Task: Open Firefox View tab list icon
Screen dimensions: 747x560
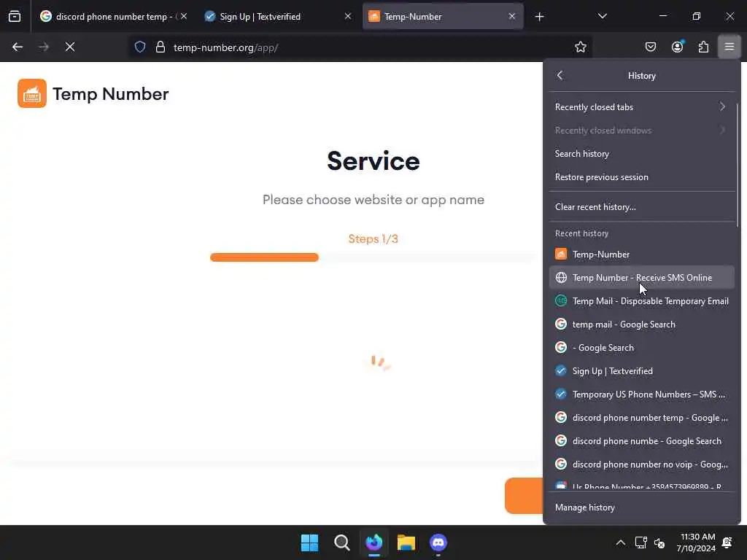Action: pyautogui.click(x=15, y=16)
